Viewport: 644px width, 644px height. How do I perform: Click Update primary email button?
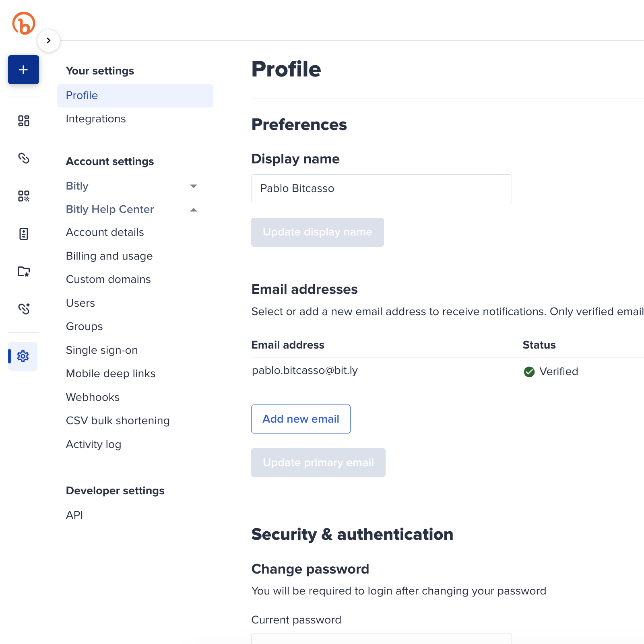[x=318, y=462]
